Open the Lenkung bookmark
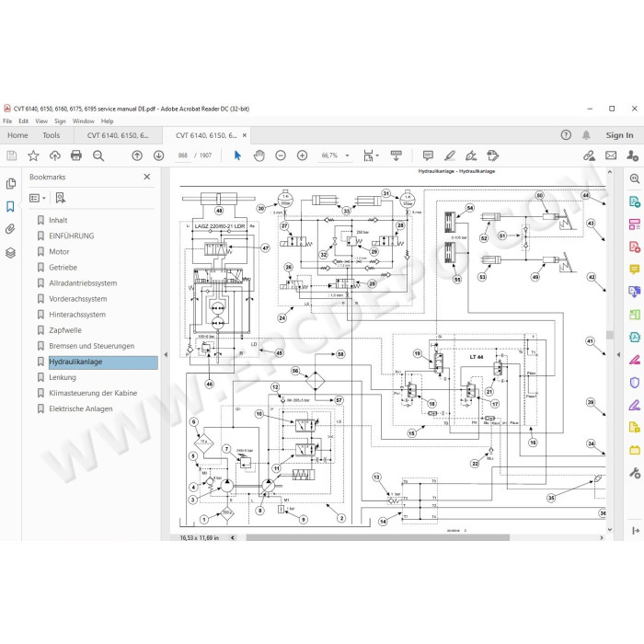The width and height of the screenshot is (644, 644). (63, 377)
